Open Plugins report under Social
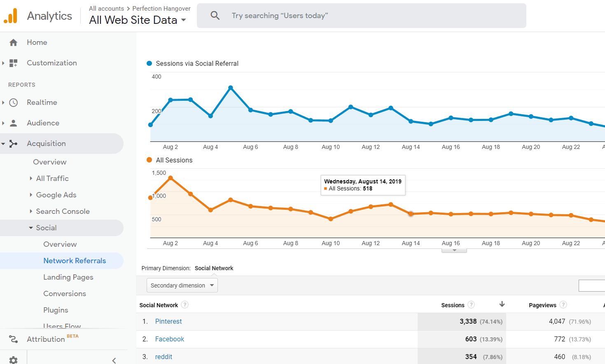The height and width of the screenshot is (364, 605). 56,310
